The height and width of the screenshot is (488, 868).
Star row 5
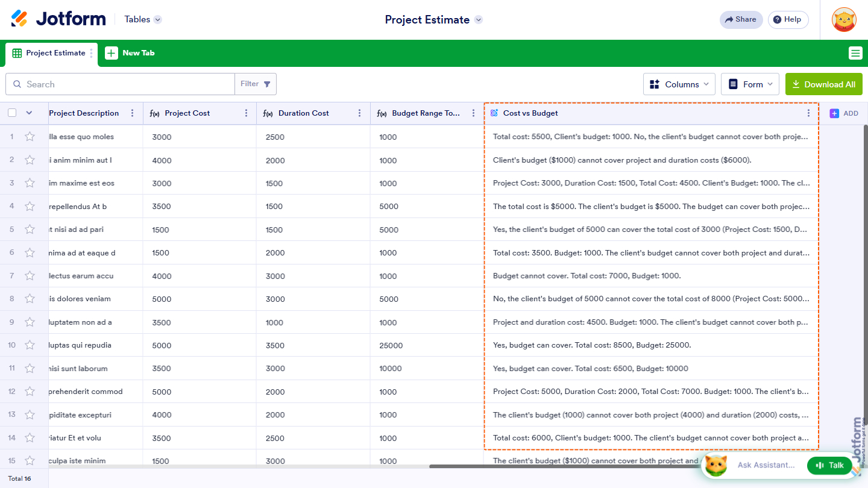click(30, 230)
